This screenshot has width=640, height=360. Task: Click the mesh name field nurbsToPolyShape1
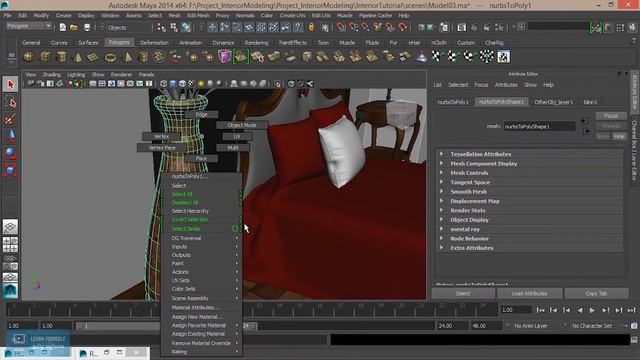tap(539, 127)
